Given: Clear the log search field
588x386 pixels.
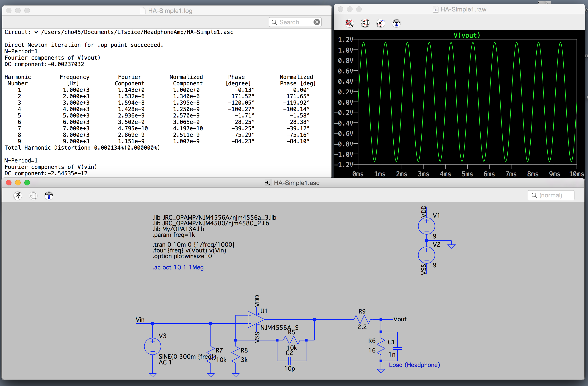Looking at the screenshot, I should pyautogui.click(x=316, y=22).
